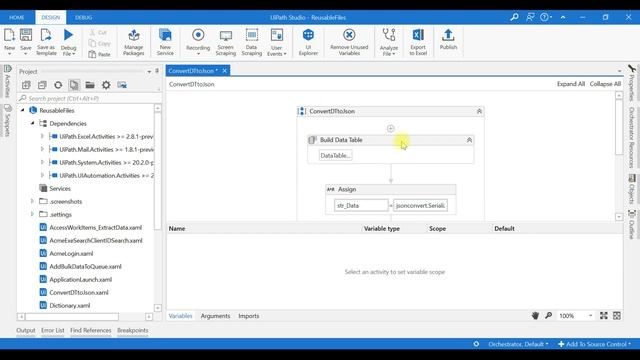Switch to the DEBUG tab
The image size is (640, 360).
tap(83, 18)
